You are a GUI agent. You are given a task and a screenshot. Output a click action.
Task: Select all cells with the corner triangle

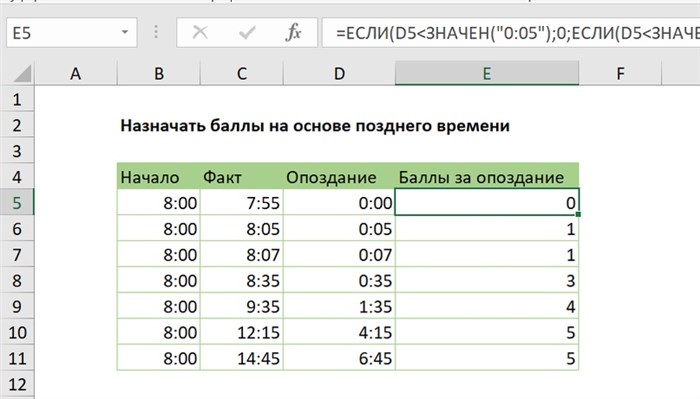tap(22, 74)
